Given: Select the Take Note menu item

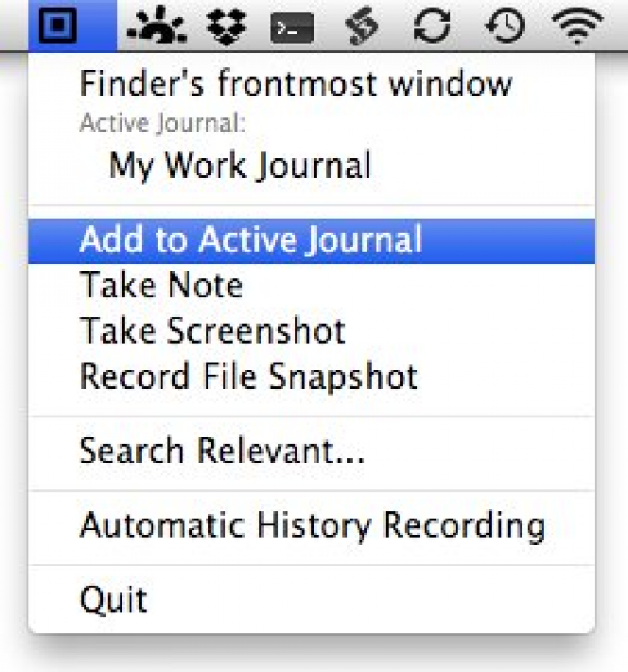Looking at the screenshot, I should 161,286.
